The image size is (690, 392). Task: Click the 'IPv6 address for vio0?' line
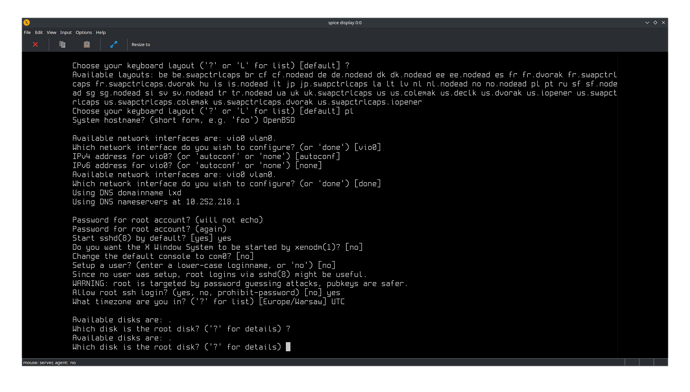pyautogui.click(x=197, y=165)
